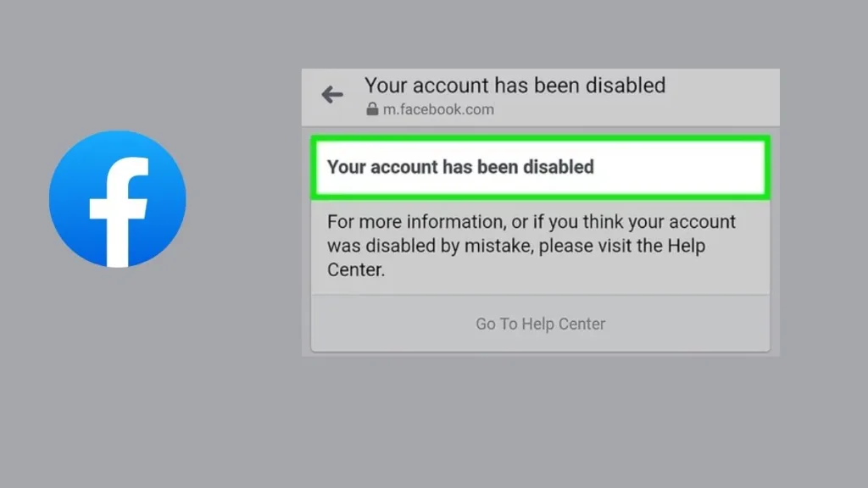Click the lock icon to view site security

point(371,109)
